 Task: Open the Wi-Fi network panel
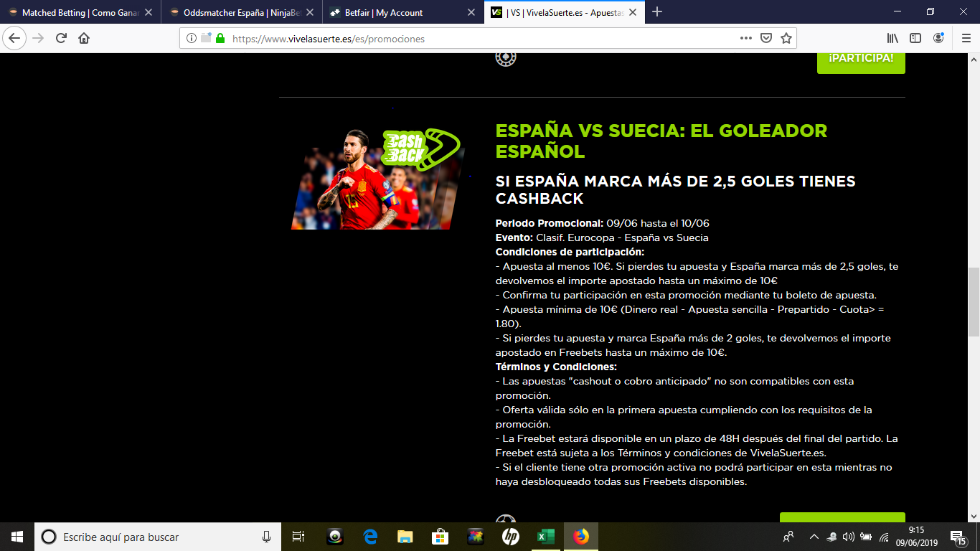click(884, 537)
